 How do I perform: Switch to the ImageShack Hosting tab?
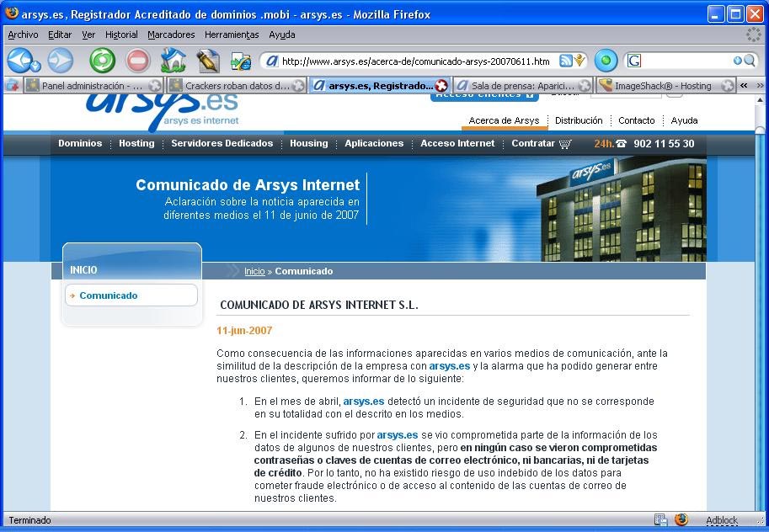coord(665,85)
